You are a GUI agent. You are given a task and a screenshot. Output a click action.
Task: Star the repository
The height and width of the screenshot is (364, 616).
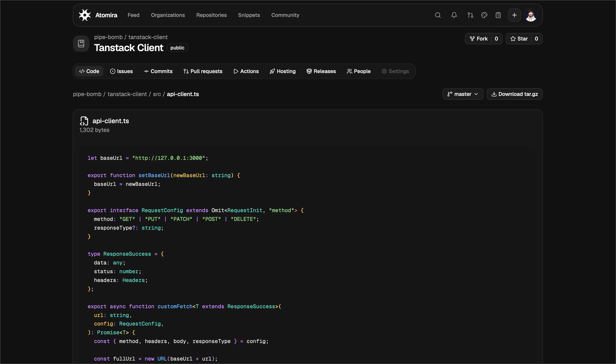point(519,39)
